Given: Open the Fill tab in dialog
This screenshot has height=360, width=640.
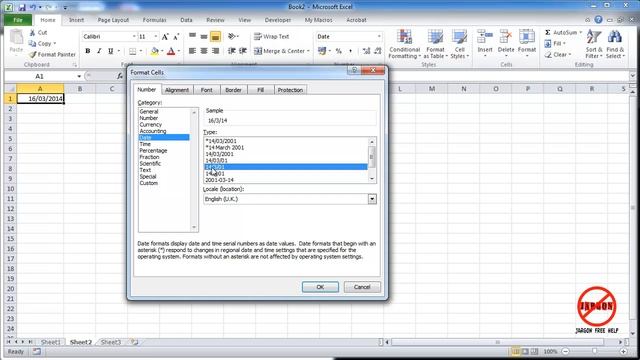Looking at the screenshot, I should (260, 90).
